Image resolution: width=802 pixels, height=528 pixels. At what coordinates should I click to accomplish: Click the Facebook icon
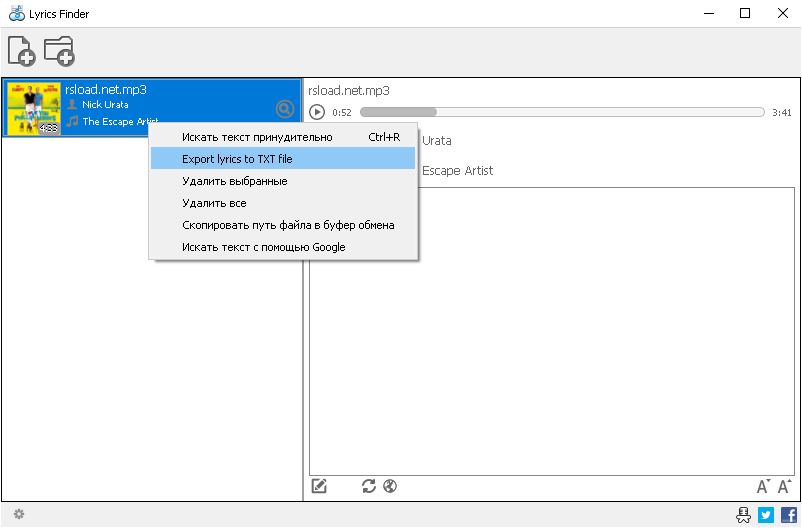coord(789,515)
